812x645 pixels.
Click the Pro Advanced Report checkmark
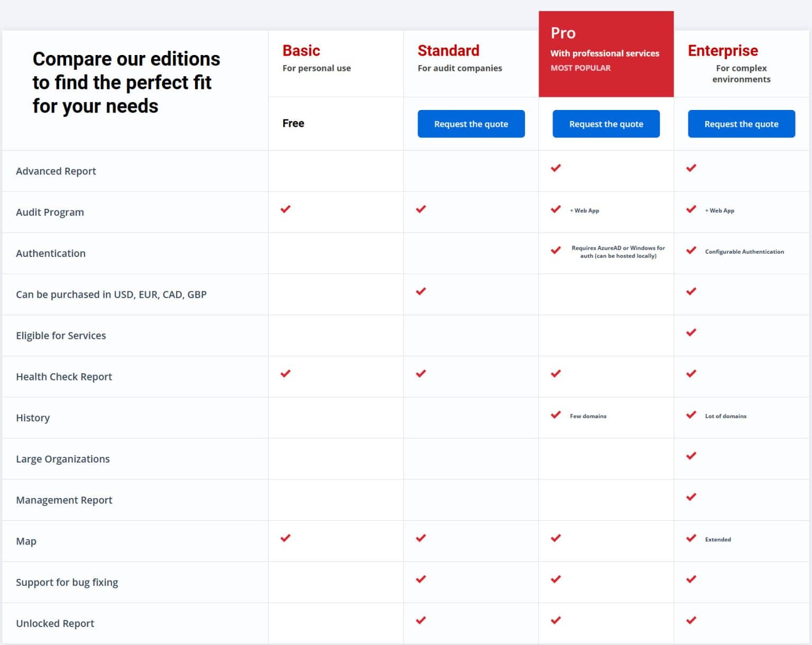[556, 168]
